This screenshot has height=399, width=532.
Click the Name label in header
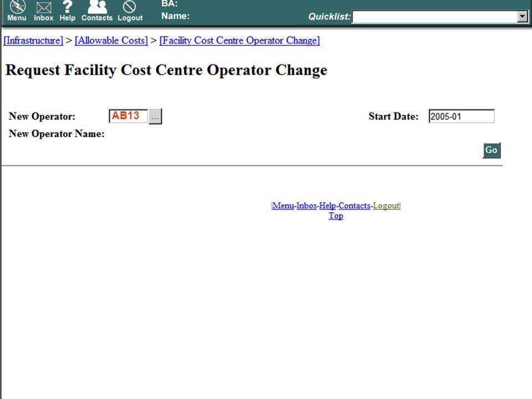point(176,16)
